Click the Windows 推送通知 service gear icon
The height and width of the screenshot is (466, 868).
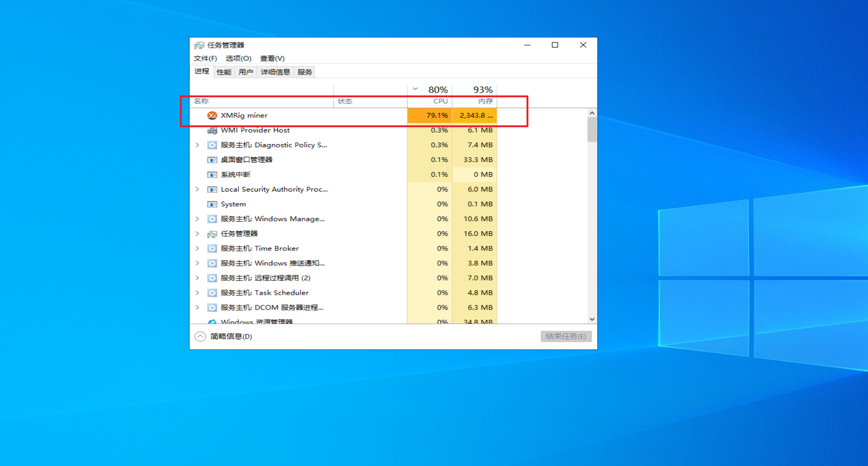[x=212, y=263]
